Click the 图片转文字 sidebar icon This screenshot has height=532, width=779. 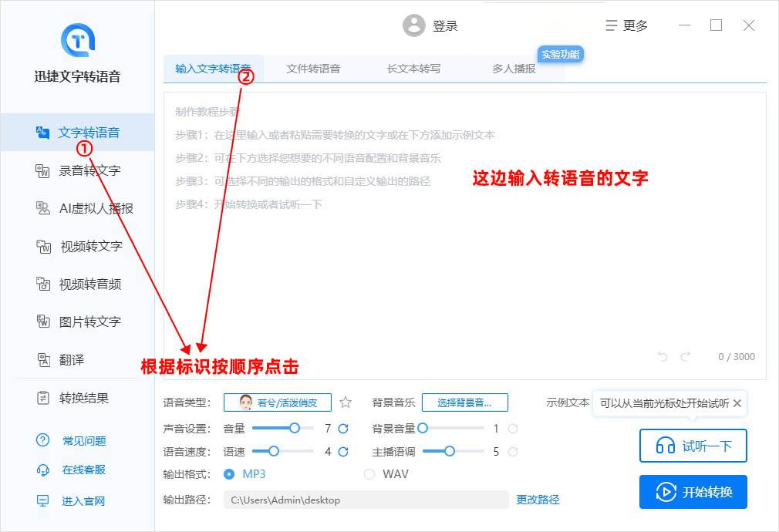42,322
